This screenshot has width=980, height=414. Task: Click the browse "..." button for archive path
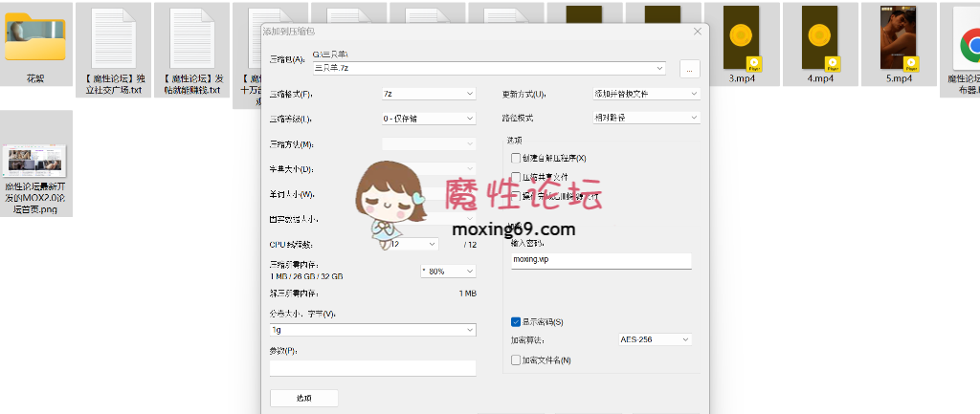691,69
